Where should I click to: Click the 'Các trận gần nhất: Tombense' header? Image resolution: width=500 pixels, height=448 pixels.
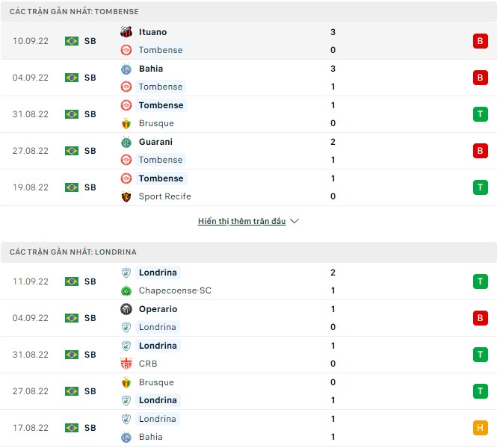point(74,12)
